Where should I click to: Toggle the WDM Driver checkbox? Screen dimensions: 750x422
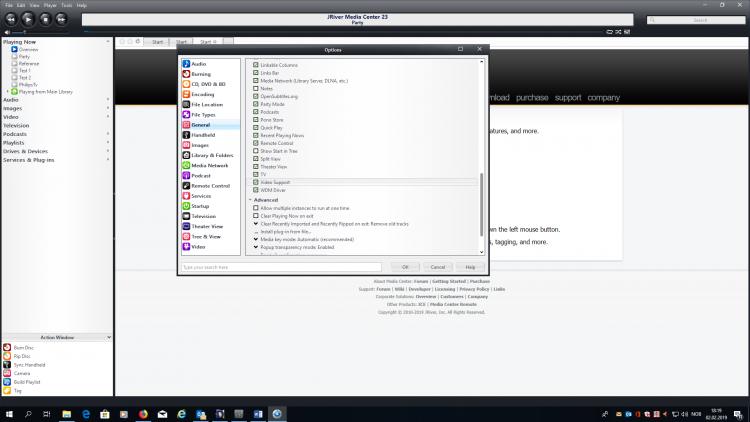coord(256,190)
